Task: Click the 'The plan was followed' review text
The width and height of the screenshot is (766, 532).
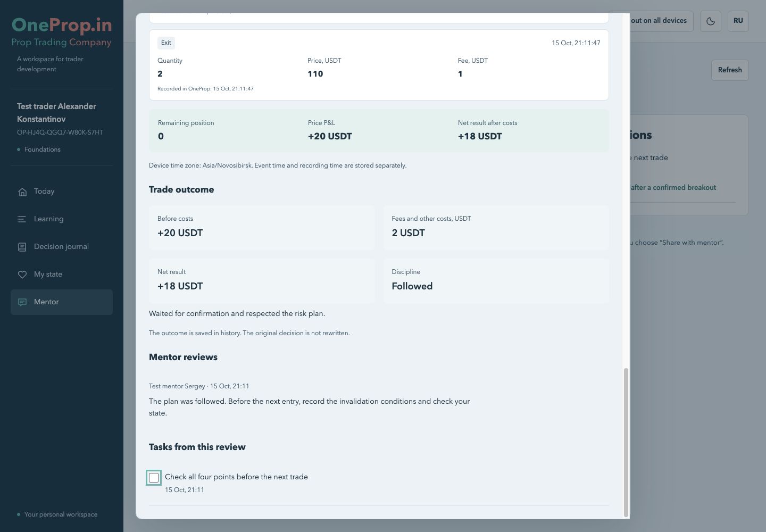Action: [x=310, y=408]
